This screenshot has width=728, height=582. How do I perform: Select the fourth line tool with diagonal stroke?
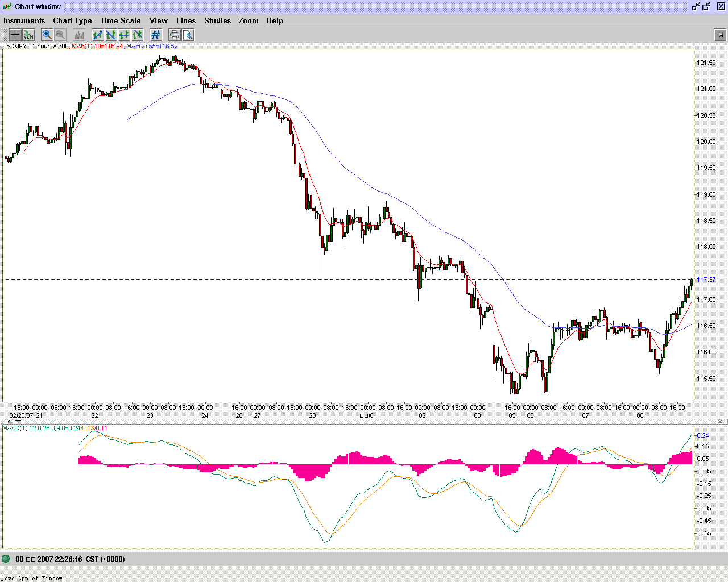point(137,35)
